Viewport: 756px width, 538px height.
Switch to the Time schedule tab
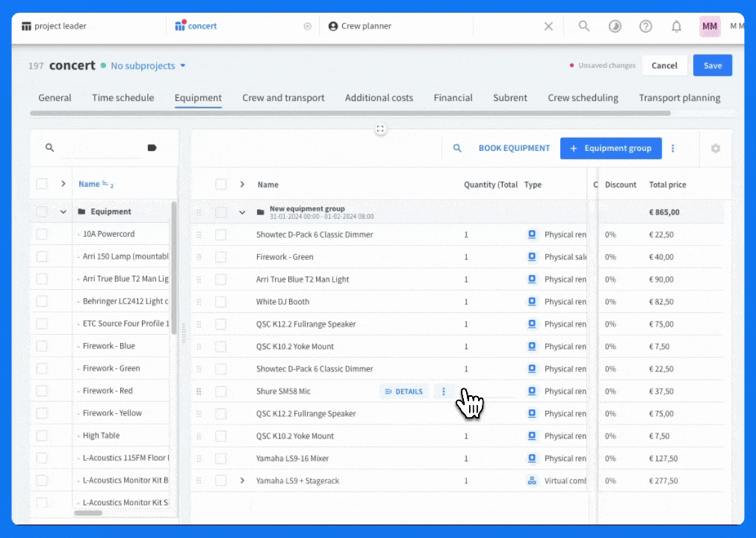click(123, 98)
